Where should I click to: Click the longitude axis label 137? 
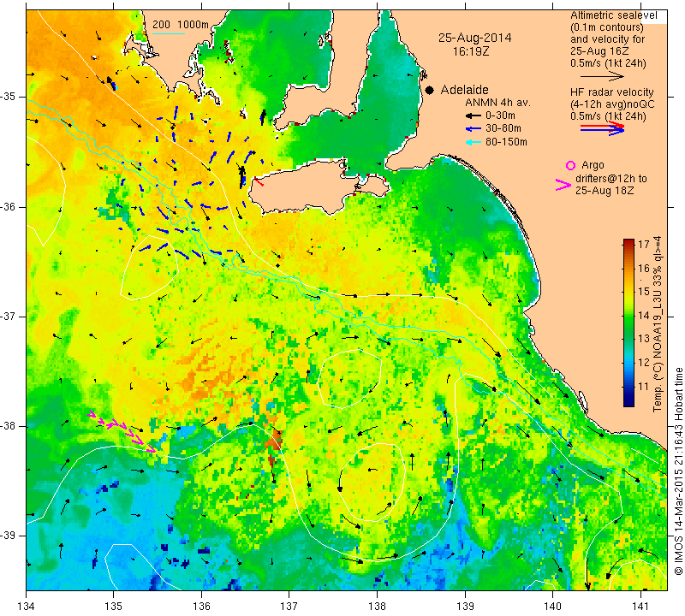(289, 606)
